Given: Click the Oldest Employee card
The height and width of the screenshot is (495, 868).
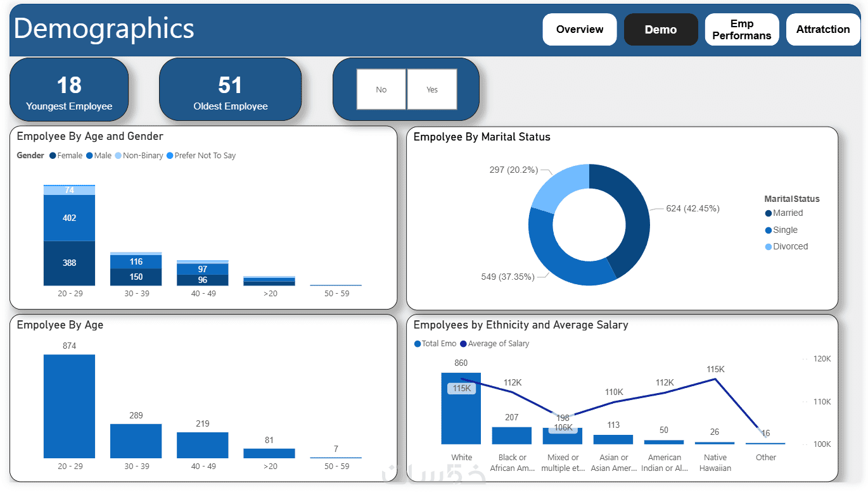Looking at the screenshot, I should pyautogui.click(x=231, y=89).
